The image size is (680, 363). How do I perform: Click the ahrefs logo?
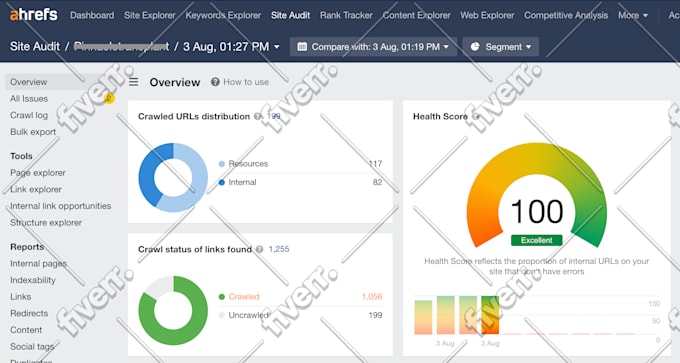coord(33,15)
